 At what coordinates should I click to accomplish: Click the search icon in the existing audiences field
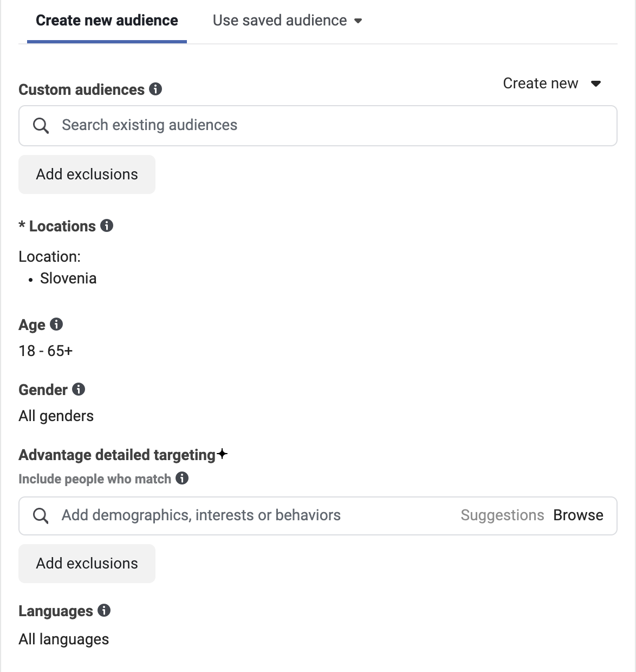pyautogui.click(x=41, y=126)
